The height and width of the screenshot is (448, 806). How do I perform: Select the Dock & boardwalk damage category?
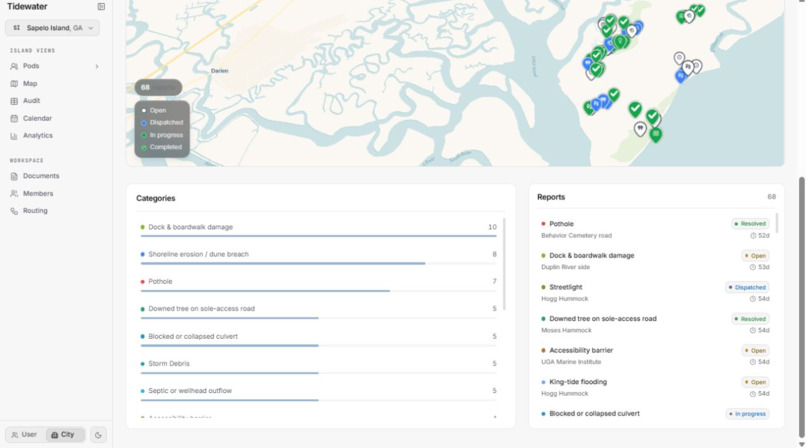tap(319, 231)
